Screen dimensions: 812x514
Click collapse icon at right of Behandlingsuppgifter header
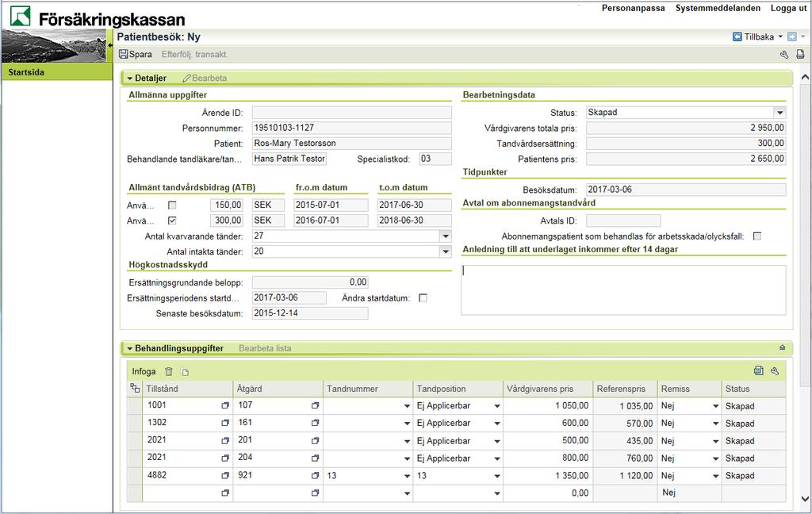tap(782, 347)
